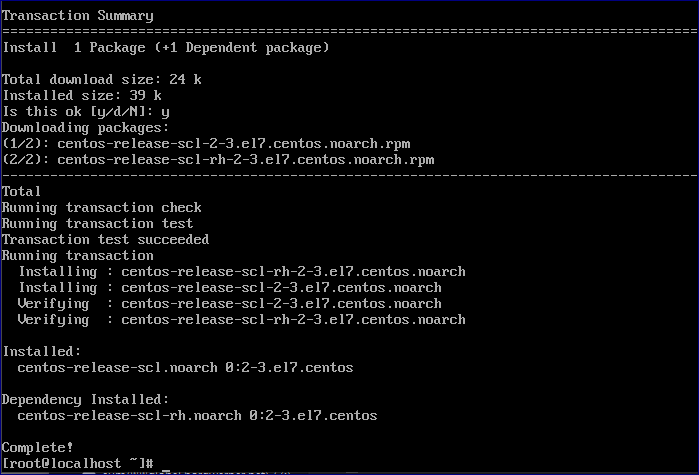Click the blinking cursor after the prompt
This screenshot has width=699, height=475.
click(x=166, y=470)
